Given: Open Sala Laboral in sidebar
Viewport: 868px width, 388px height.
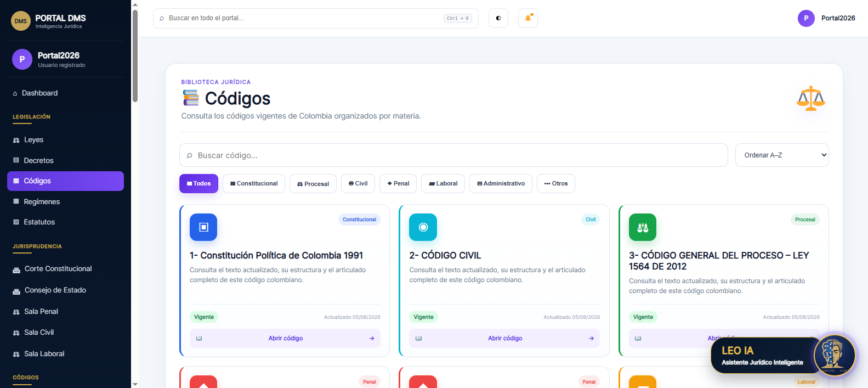Looking at the screenshot, I should [65, 354].
